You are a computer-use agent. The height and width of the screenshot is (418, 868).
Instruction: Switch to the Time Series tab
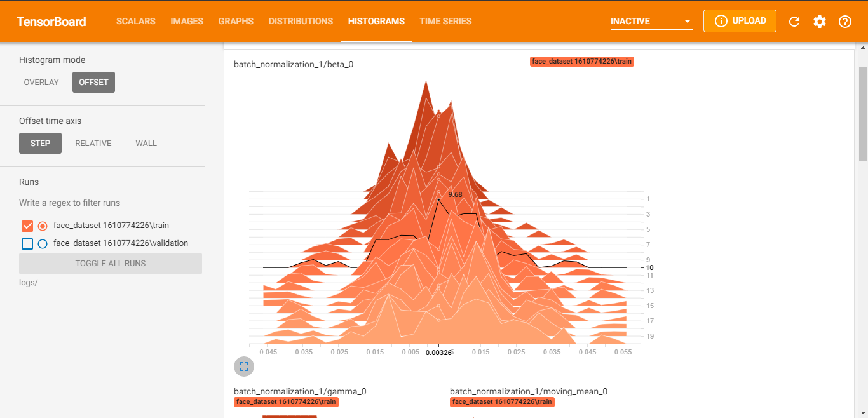coord(445,22)
